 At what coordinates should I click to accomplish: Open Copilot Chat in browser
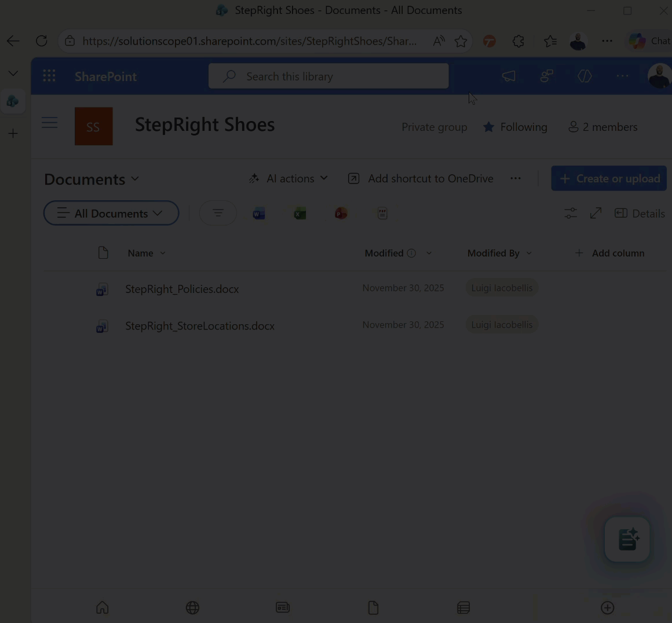pos(649,41)
